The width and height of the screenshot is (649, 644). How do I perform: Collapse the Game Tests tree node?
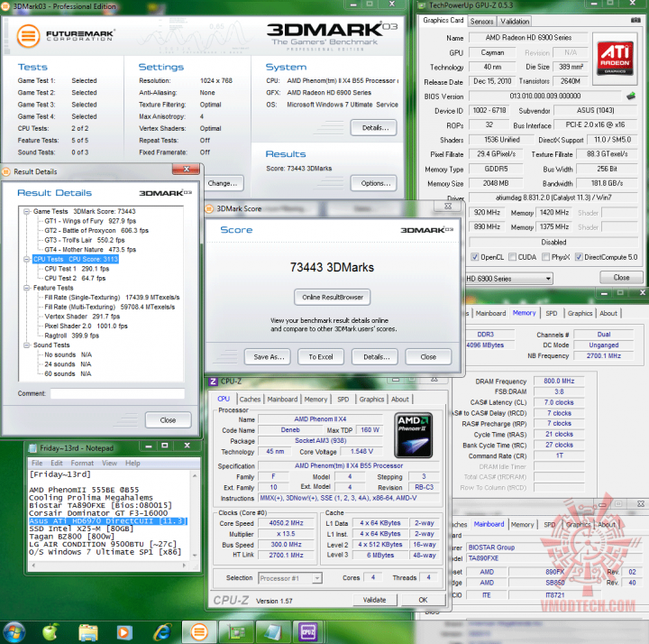(x=27, y=212)
